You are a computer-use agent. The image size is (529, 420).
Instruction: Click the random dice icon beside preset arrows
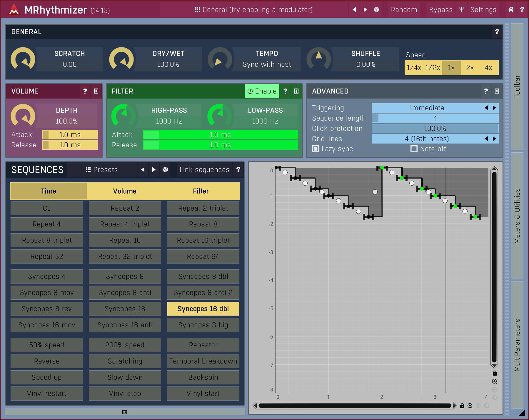[x=376, y=10]
